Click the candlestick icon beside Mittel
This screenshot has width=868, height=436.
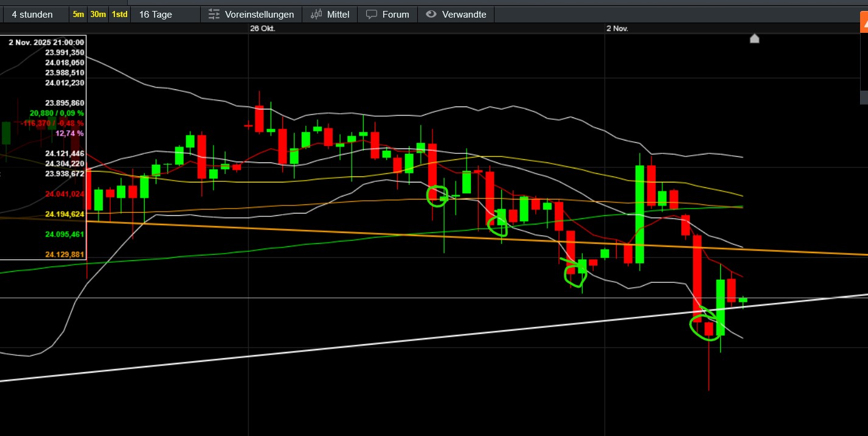click(316, 14)
